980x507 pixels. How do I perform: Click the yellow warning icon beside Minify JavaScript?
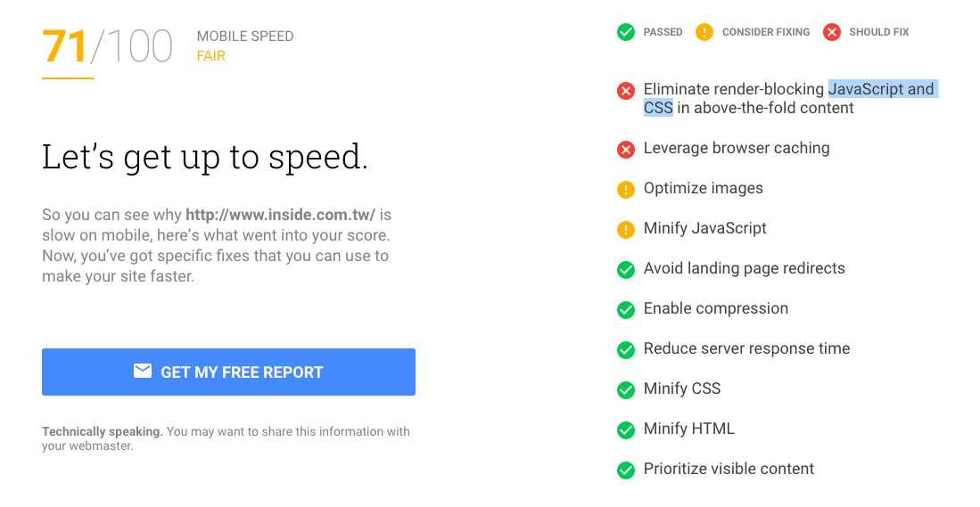[626, 230]
